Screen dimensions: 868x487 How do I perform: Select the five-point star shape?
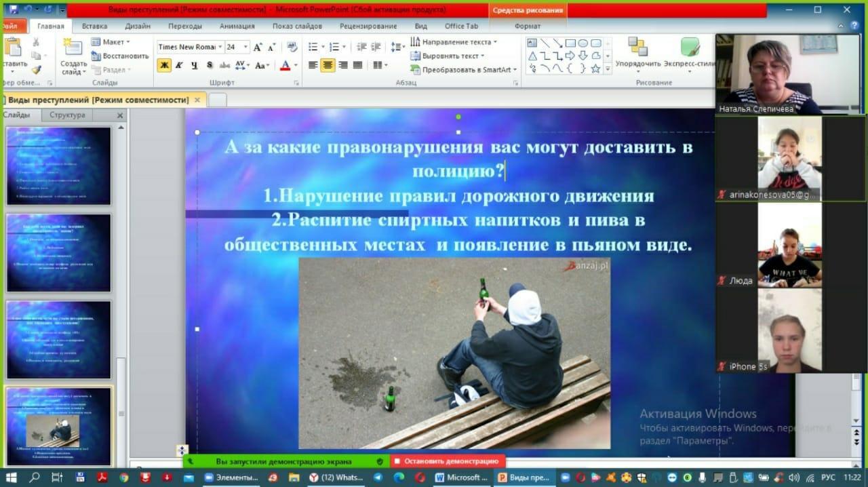point(595,69)
